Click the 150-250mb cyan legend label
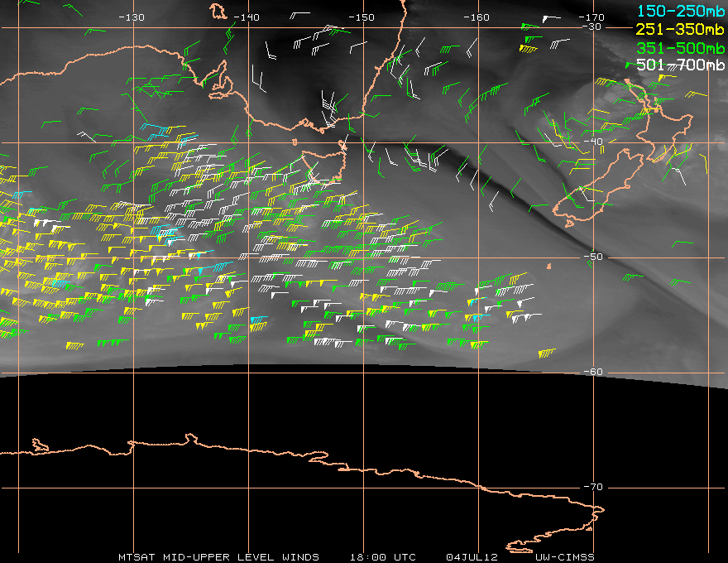The width and height of the screenshot is (728, 563). click(x=681, y=11)
